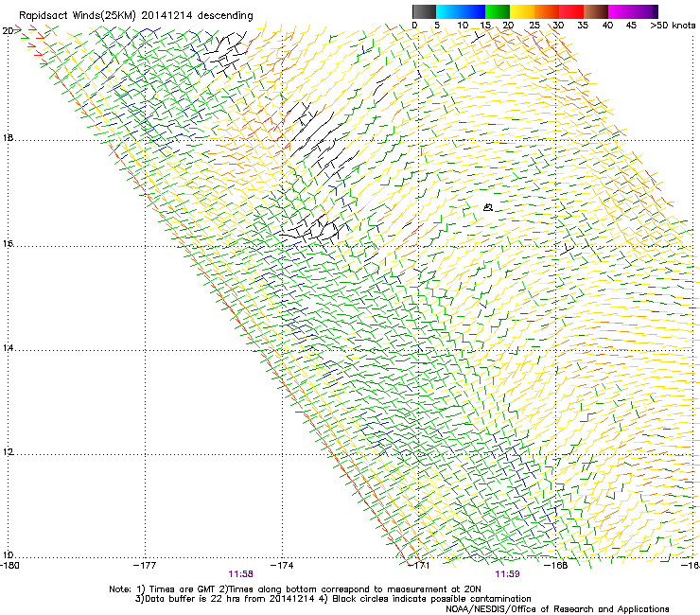
Task: Click the legend tick label 45
Action: tap(631, 26)
